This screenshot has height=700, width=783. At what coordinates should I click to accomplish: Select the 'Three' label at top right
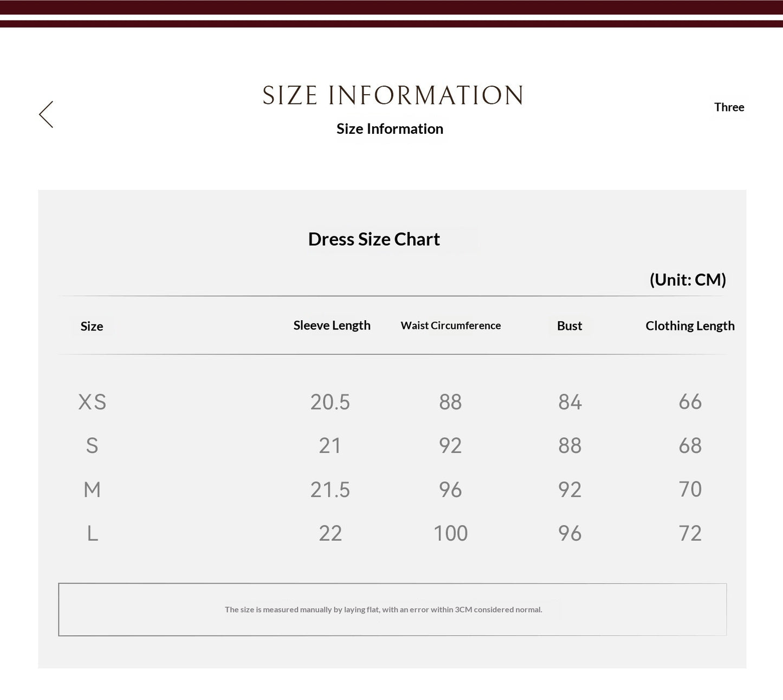click(729, 107)
